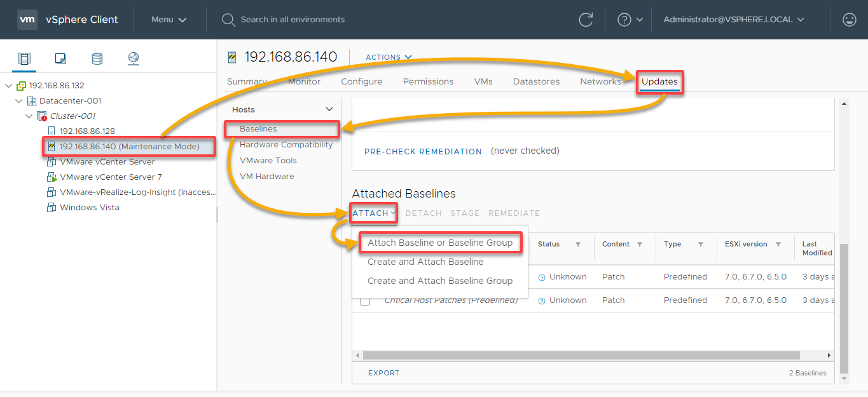Collapse the 192.168.86.132 tree node
868x397 pixels.
8,86
